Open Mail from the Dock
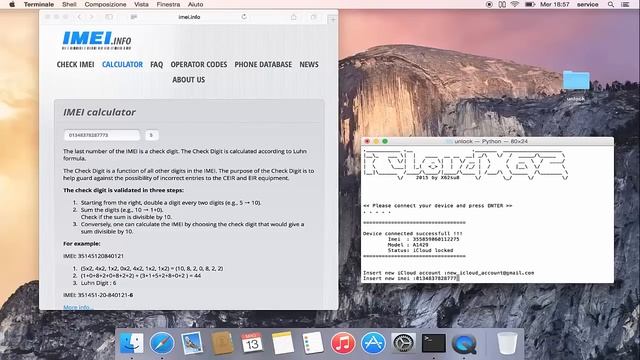Screen dimensions: 640x360 tap(191, 343)
